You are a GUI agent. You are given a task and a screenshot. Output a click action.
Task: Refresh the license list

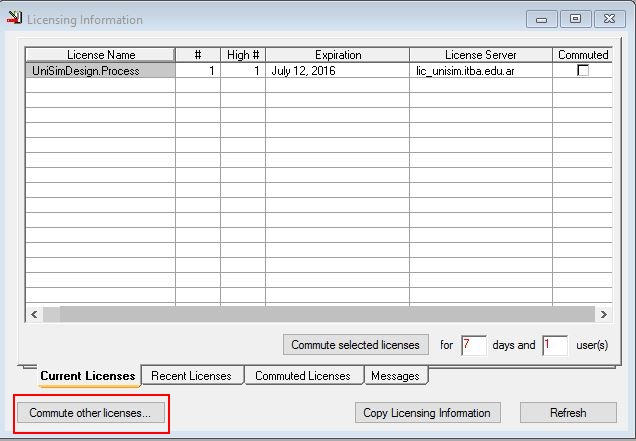[x=567, y=412]
